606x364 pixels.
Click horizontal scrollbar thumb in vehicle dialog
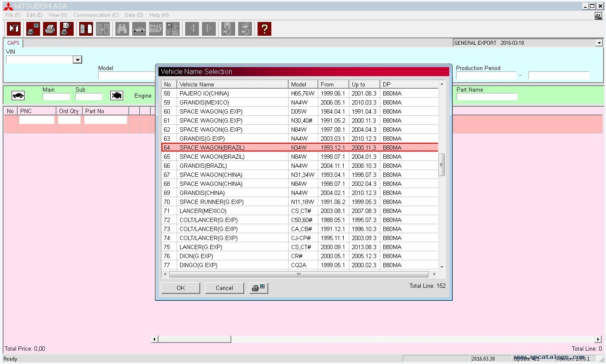(299, 274)
